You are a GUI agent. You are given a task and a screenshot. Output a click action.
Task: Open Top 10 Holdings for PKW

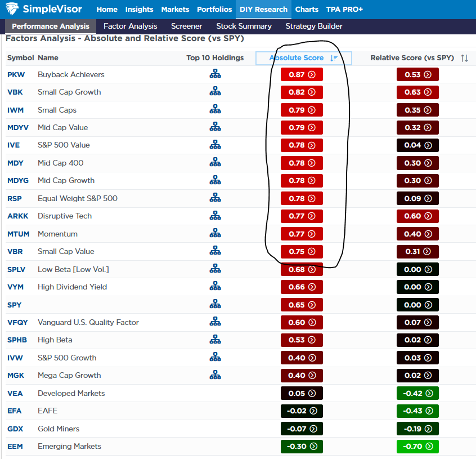[x=215, y=74]
